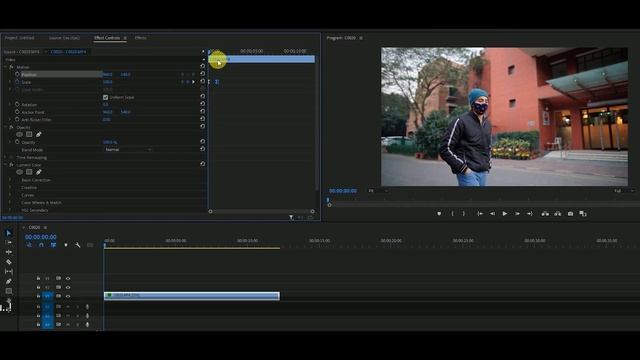
Task: Toggle animation stopwatch for Anchor Point
Action: click(17, 112)
